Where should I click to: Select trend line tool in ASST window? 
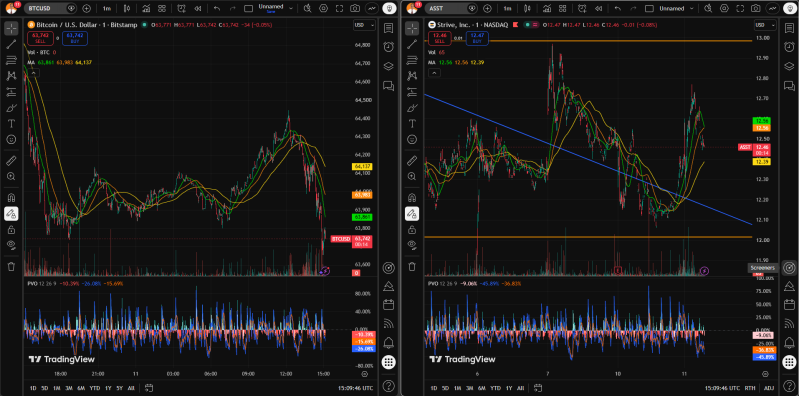412,44
